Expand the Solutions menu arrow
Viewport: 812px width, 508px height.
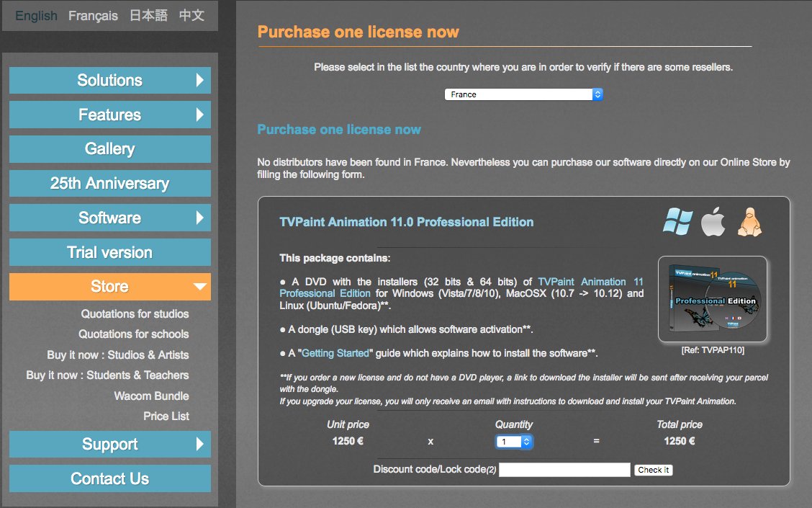(200, 81)
